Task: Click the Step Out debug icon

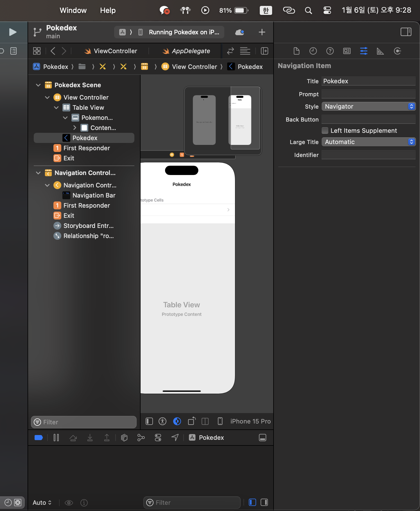Action: point(107,438)
